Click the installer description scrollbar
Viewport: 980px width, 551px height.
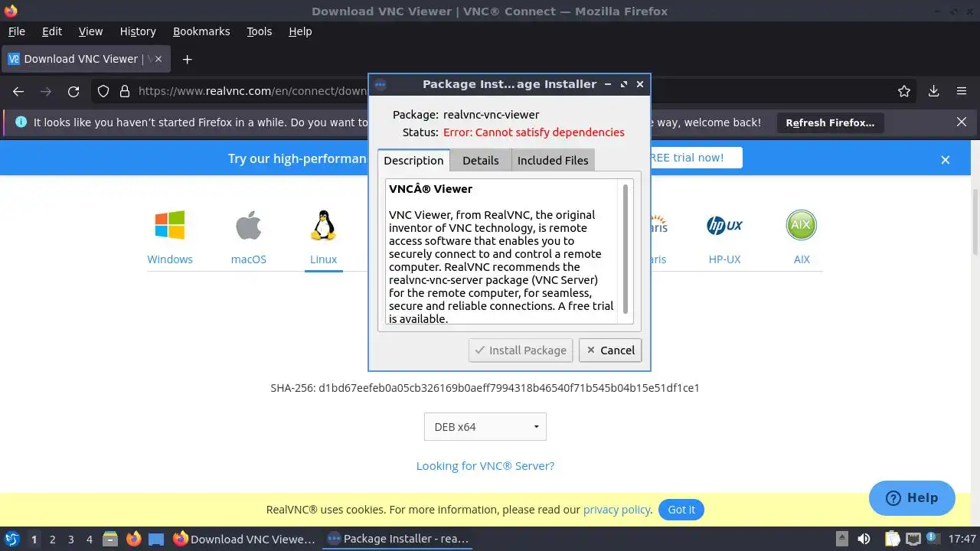[626, 249]
